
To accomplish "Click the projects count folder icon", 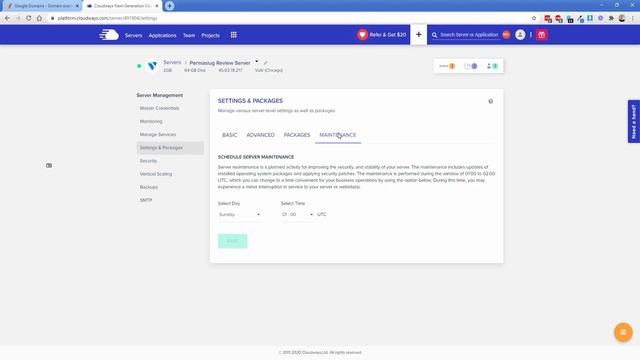I will tap(470, 66).
